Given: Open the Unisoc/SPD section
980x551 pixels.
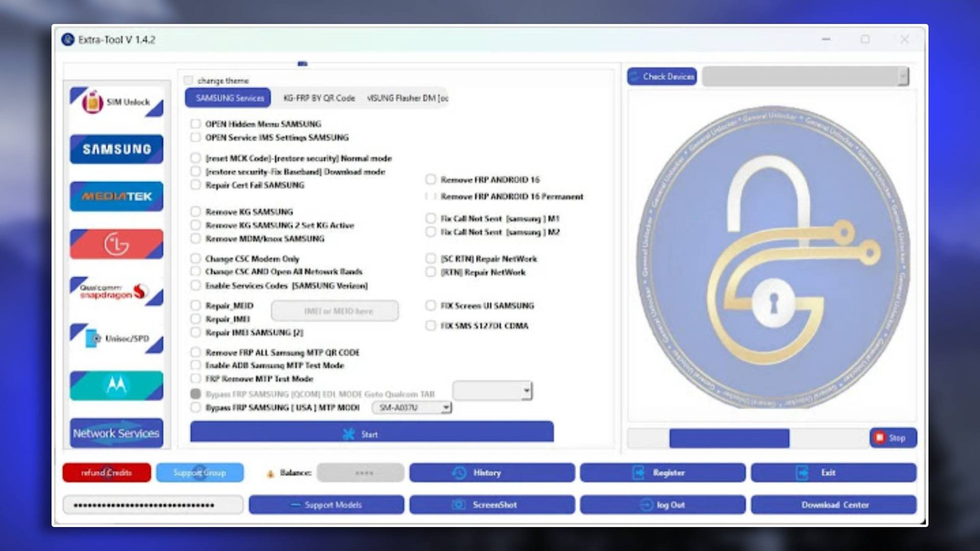Looking at the screenshot, I should (116, 338).
